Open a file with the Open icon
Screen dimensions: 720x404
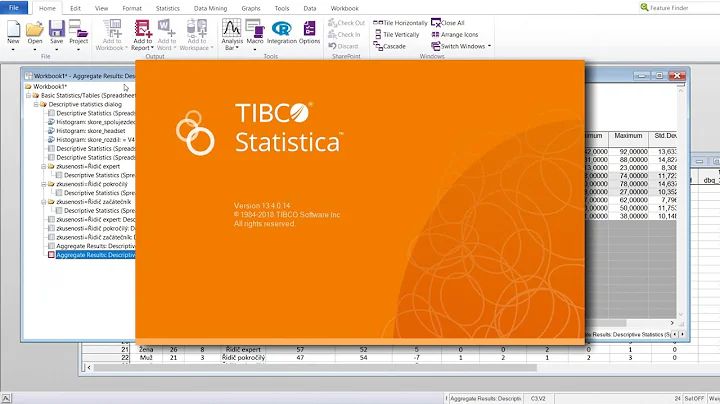pyautogui.click(x=34, y=29)
